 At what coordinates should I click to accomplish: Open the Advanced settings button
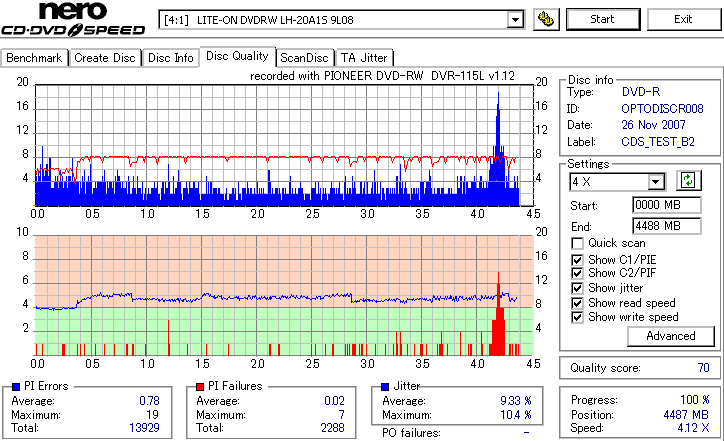click(x=670, y=336)
